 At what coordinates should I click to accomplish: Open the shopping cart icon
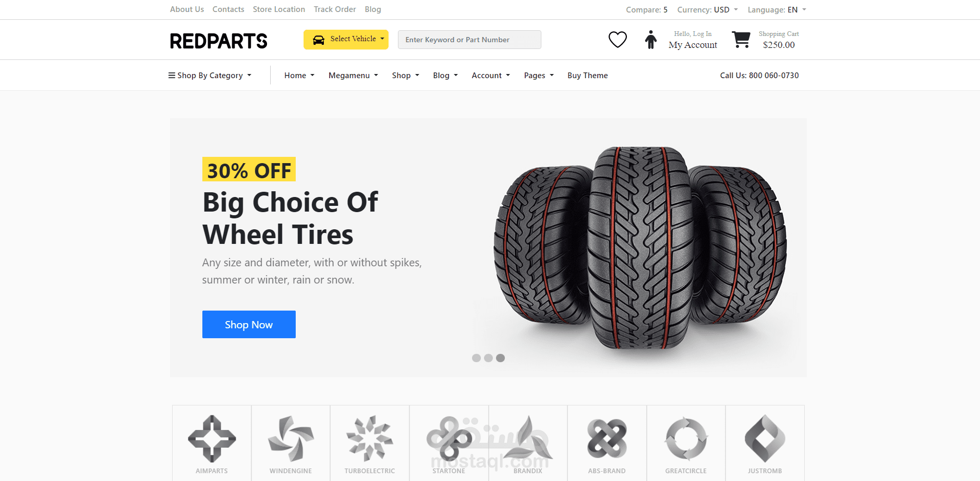(x=741, y=40)
